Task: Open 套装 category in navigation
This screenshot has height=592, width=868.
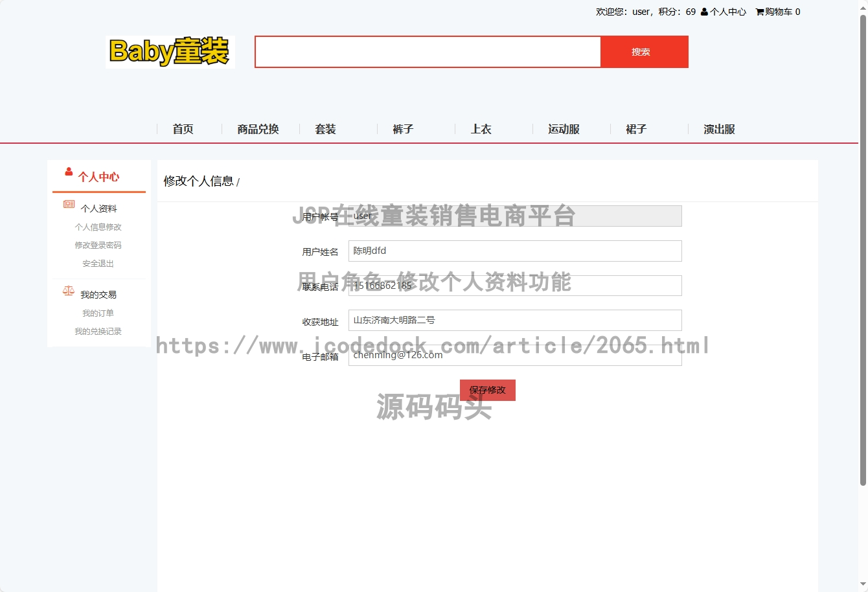Action: click(x=325, y=129)
